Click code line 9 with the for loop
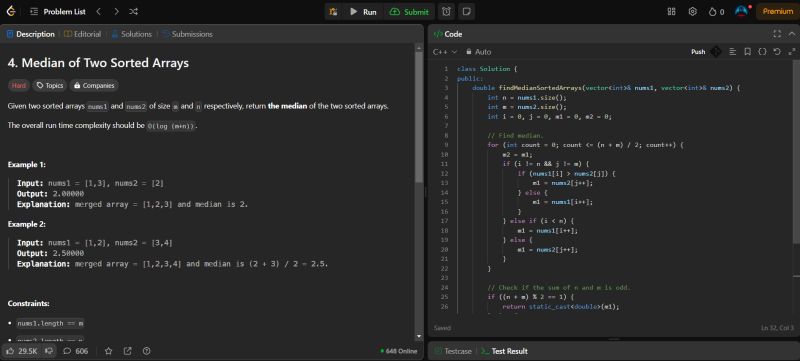 click(585, 145)
